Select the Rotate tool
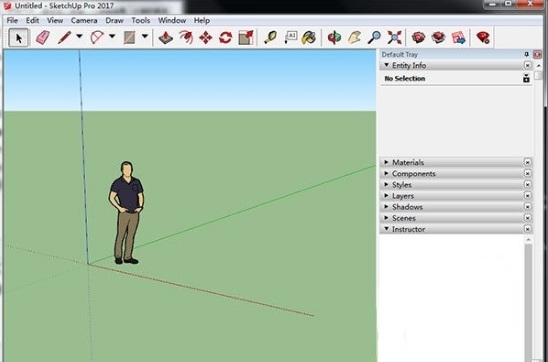This screenshot has height=362, width=548. (225, 37)
